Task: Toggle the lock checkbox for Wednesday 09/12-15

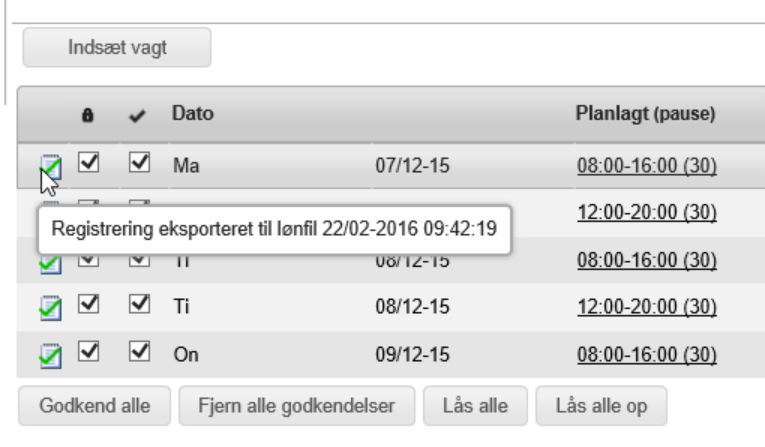Action: pos(89,350)
